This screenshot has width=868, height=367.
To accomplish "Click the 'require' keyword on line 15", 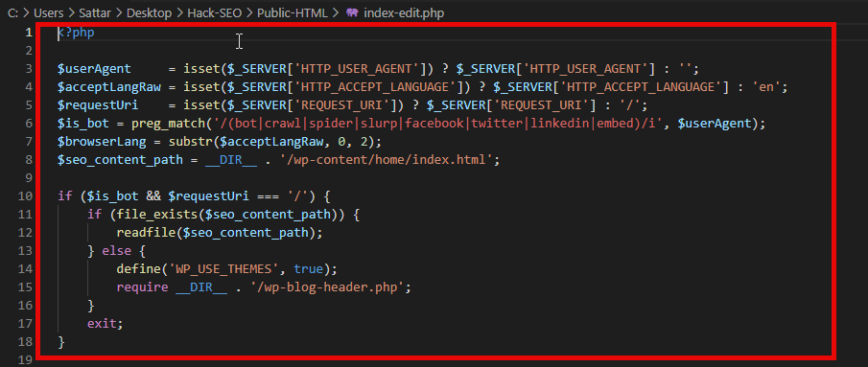I will pyautogui.click(x=142, y=287).
